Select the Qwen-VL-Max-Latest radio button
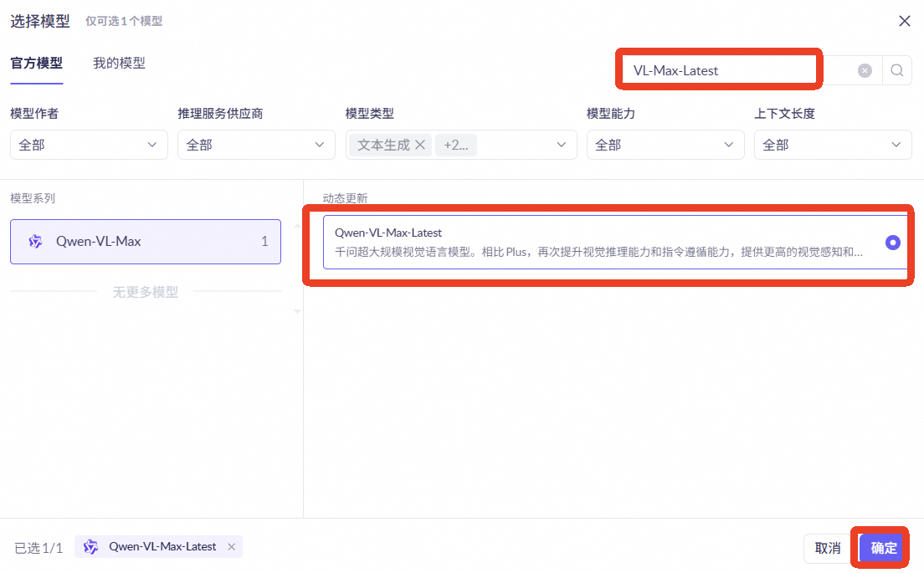This screenshot has width=924, height=573. tap(893, 242)
